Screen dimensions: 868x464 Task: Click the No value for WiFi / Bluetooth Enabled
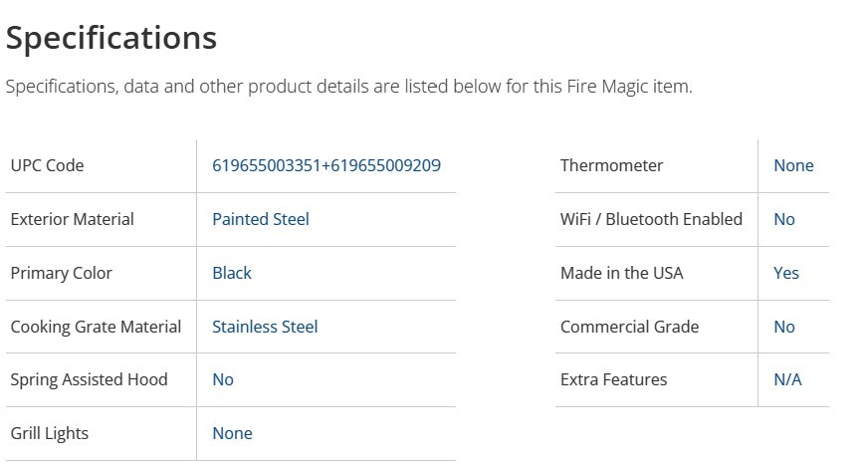[783, 219]
